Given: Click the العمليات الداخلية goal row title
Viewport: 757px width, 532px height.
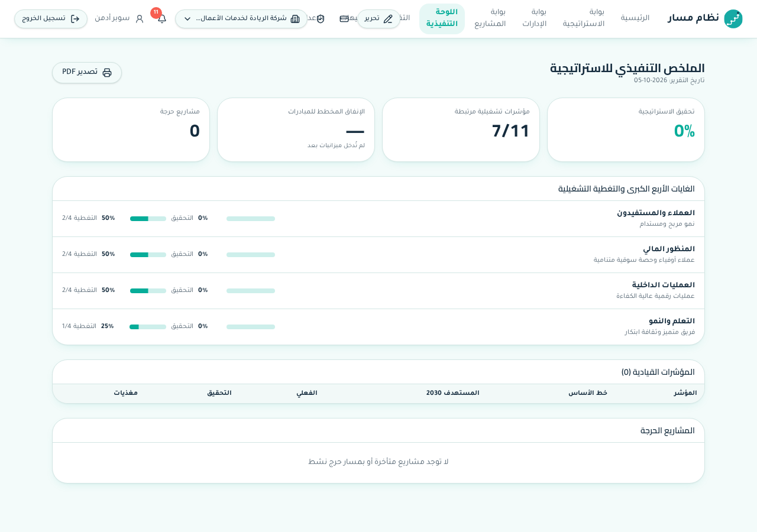Looking at the screenshot, I should point(664,285).
